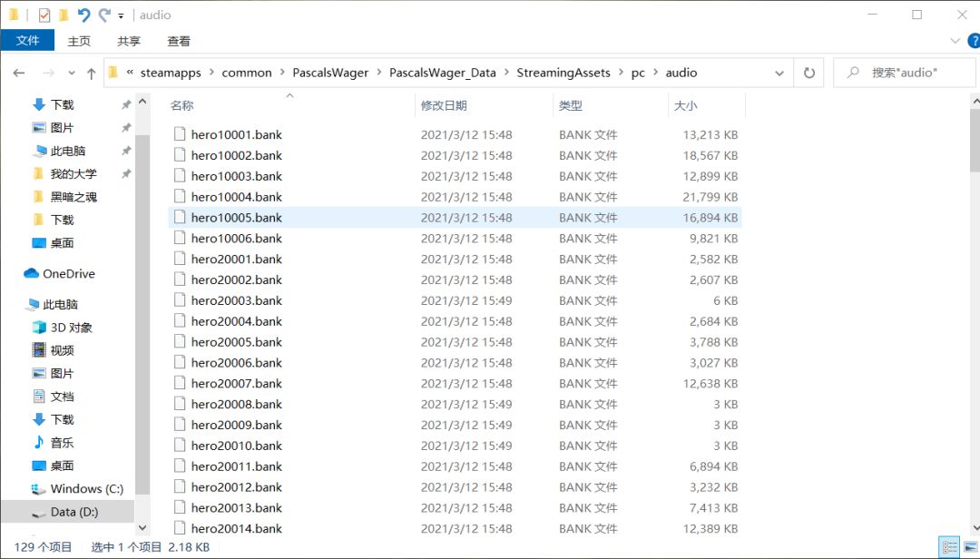Screen dimensions: 980x559
Task: Switch to the 查看 ribbon tab
Action: (x=179, y=41)
